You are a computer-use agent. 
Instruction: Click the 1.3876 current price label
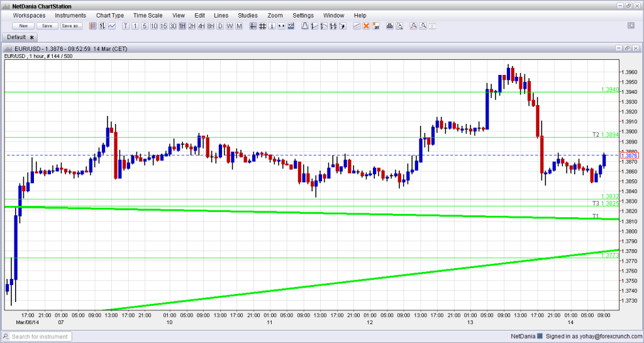tap(630, 155)
